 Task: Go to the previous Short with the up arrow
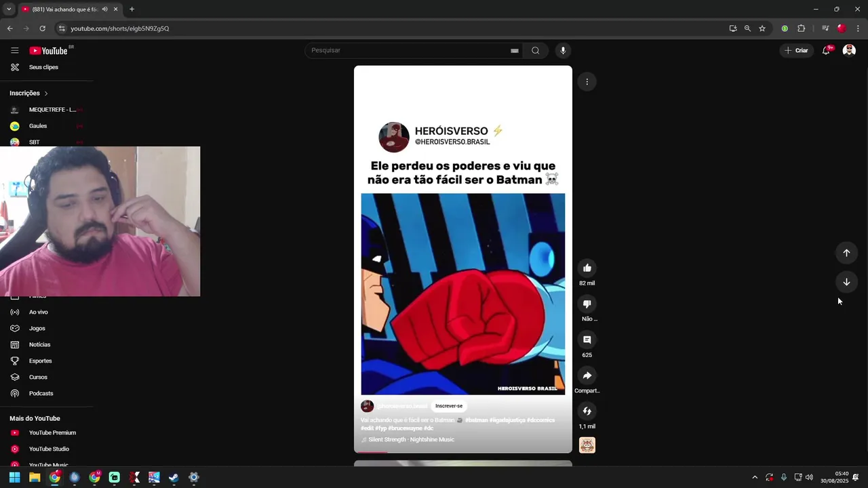point(846,253)
